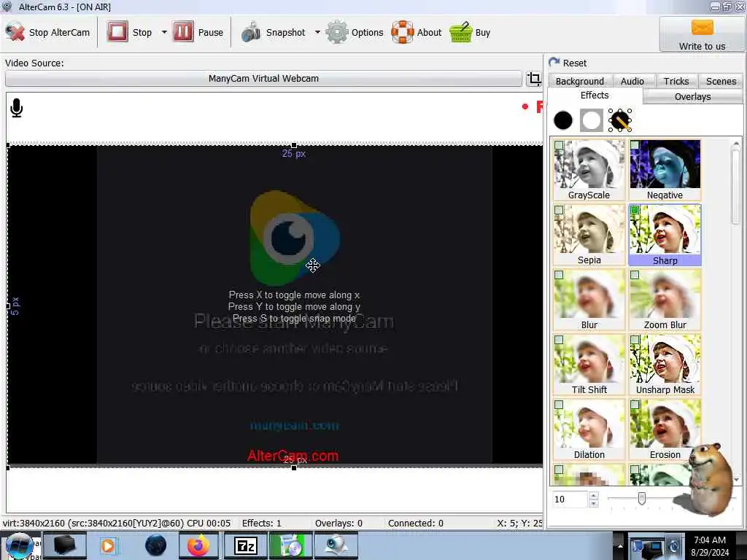This screenshot has height=560, width=747.
Task: Click the Effects: 1 status bar entry
Action: click(262, 523)
